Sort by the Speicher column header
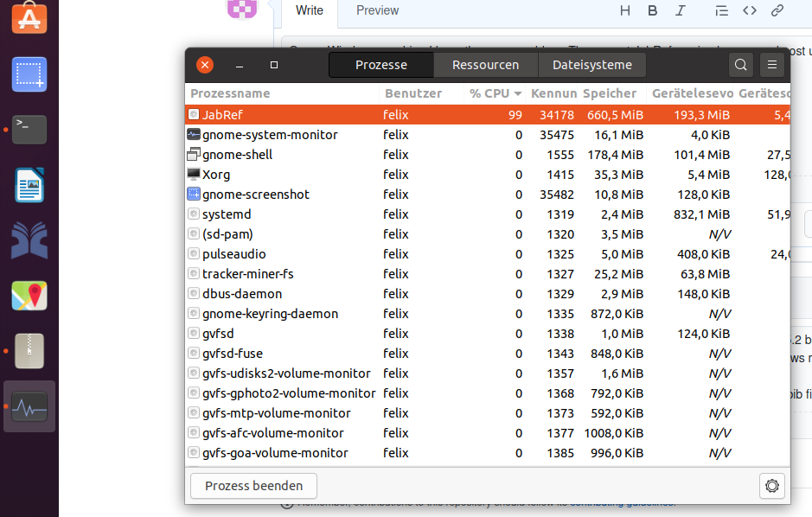Viewport: 812px width, 517px height. [x=613, y=93]
